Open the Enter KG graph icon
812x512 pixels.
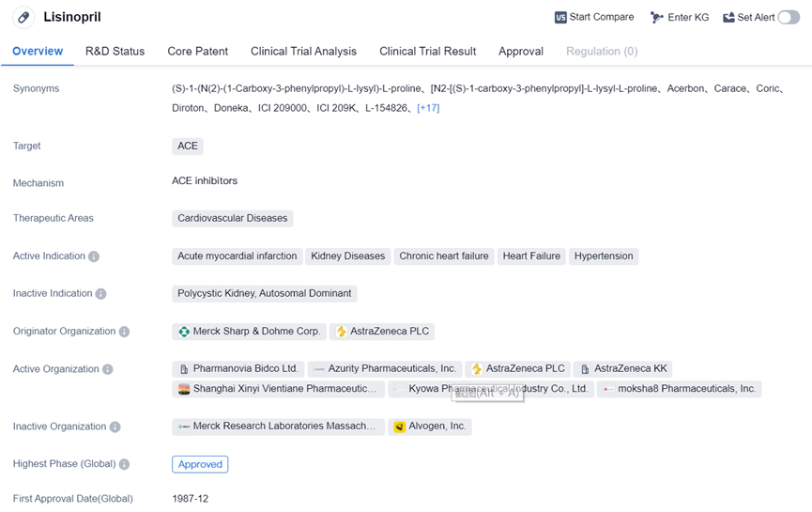(x=657, y=18)
